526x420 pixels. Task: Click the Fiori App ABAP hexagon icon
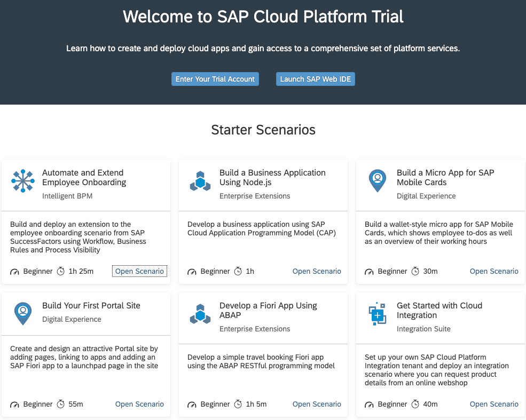[x=200, y=314]
